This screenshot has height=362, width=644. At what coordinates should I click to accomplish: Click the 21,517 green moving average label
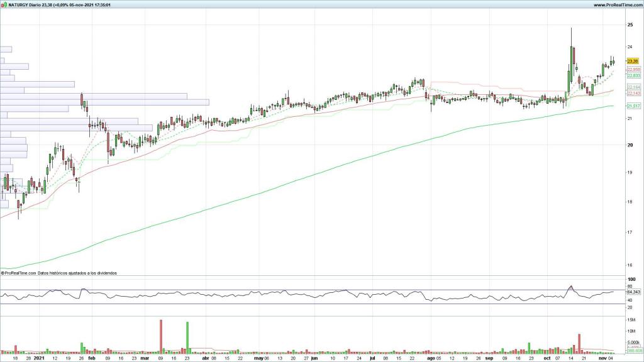633,106
